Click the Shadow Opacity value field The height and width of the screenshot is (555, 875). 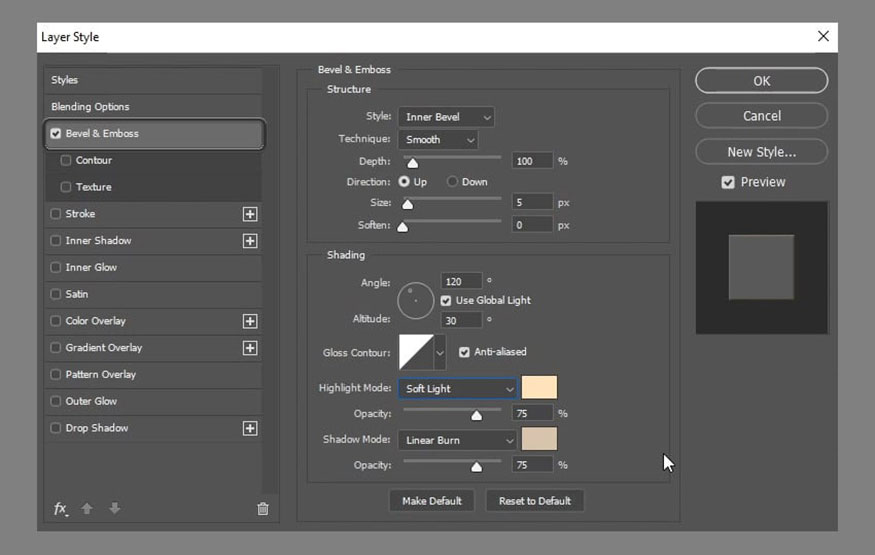tap(532, 465)
